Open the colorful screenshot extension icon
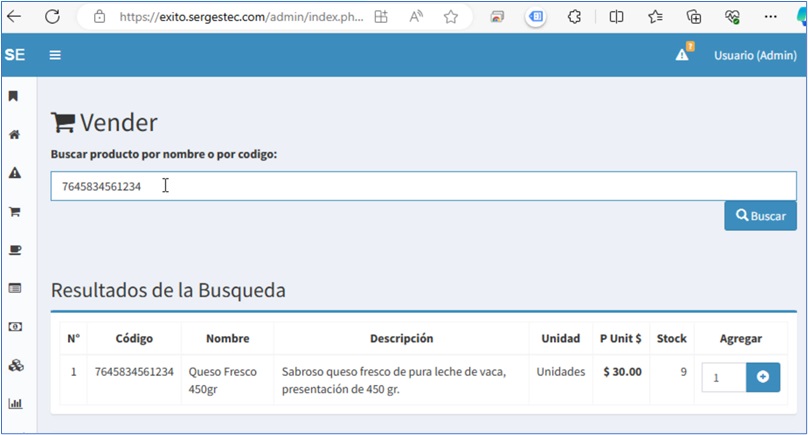This screenshot has height=435, width=808. [497, 17]
